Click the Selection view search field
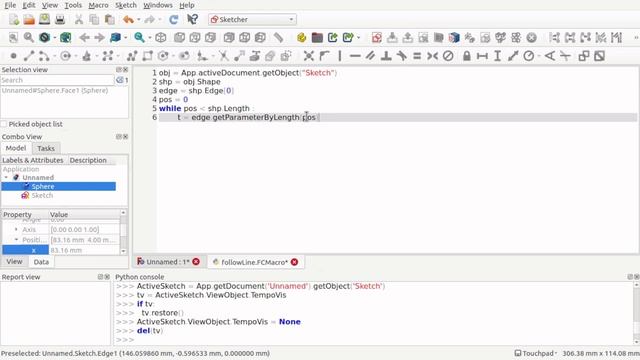 57,80
